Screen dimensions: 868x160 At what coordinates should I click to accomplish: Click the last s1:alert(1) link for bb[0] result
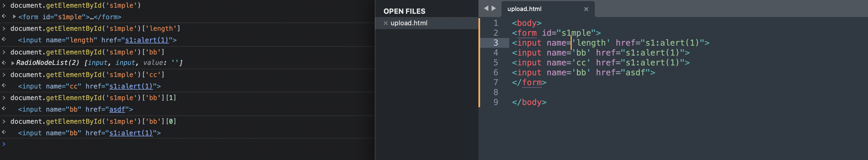click(131, 133)
